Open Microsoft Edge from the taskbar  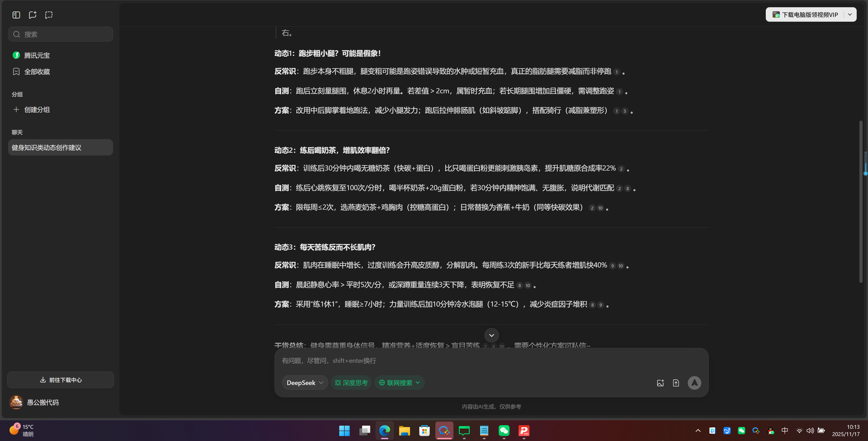[x=384, y=431]
